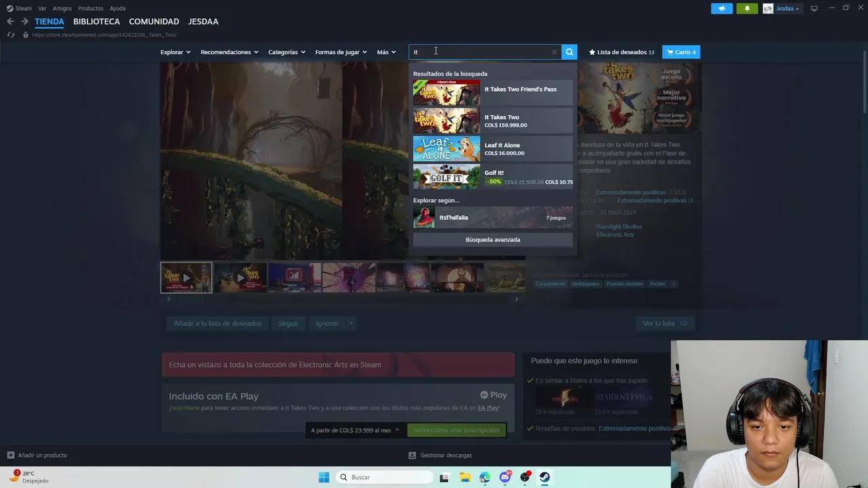Image resolution: width=868 pixels, height=488 pixels.
Task: Expand the Recomendaciones dropdown
Action: pyautogui.click(x=229, y=52)
